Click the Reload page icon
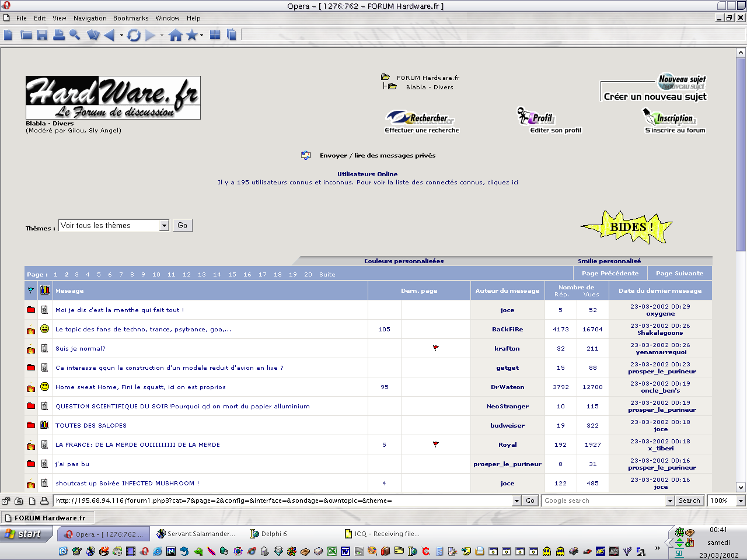The height and width of the screenshot is (560, 747). click(134, 36)
